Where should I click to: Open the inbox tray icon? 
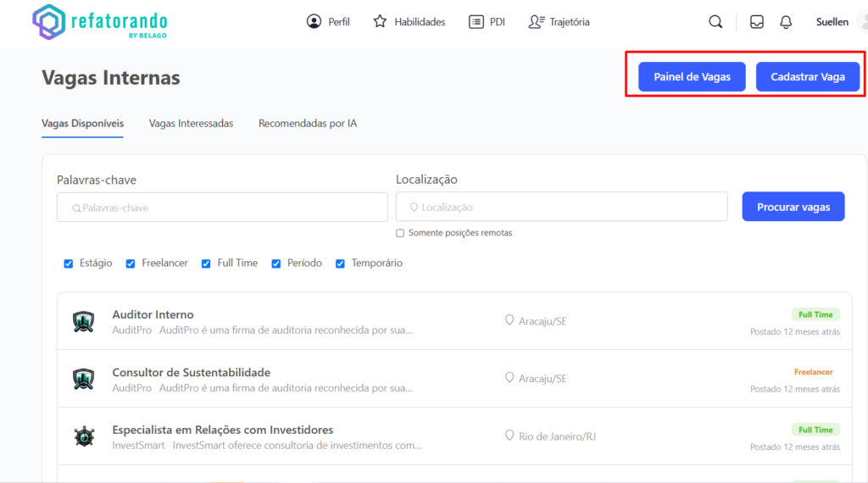click(x=757, y=22)
